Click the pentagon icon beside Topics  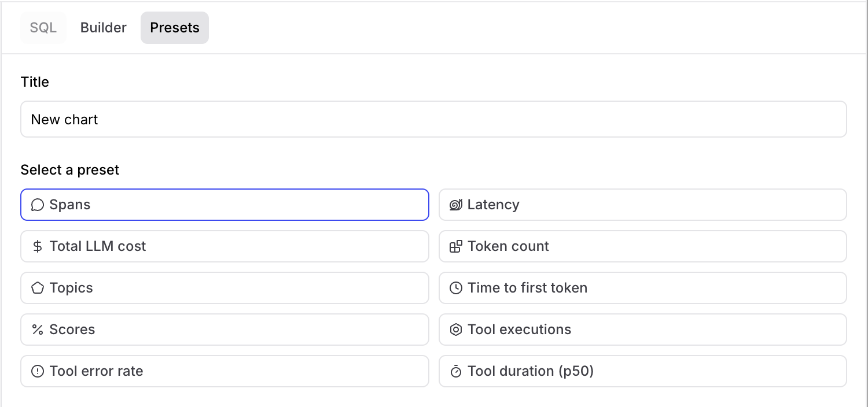38,288
